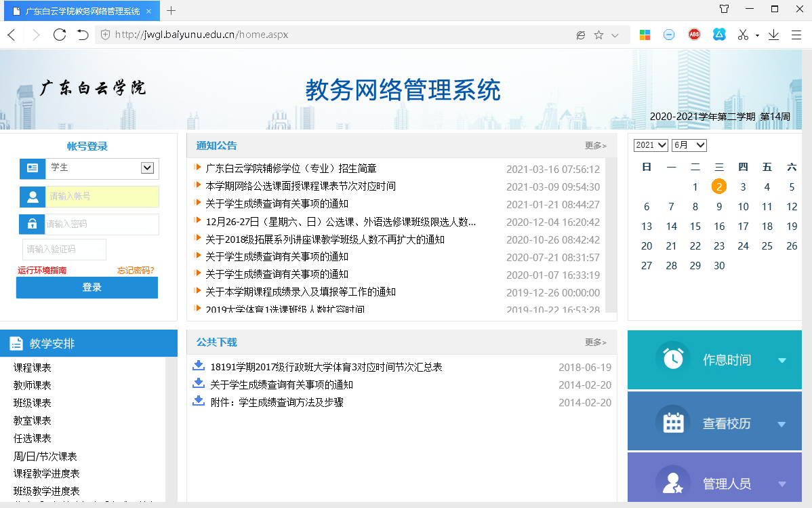The image size is (812, 508).
Task: Expand the 管理人员 panel arrow
Action: click(x=782, y=484)
